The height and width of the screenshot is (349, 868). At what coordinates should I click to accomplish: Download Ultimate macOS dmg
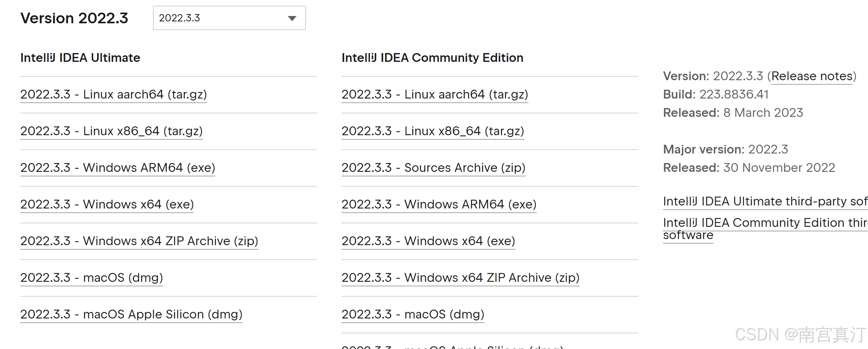92,278
